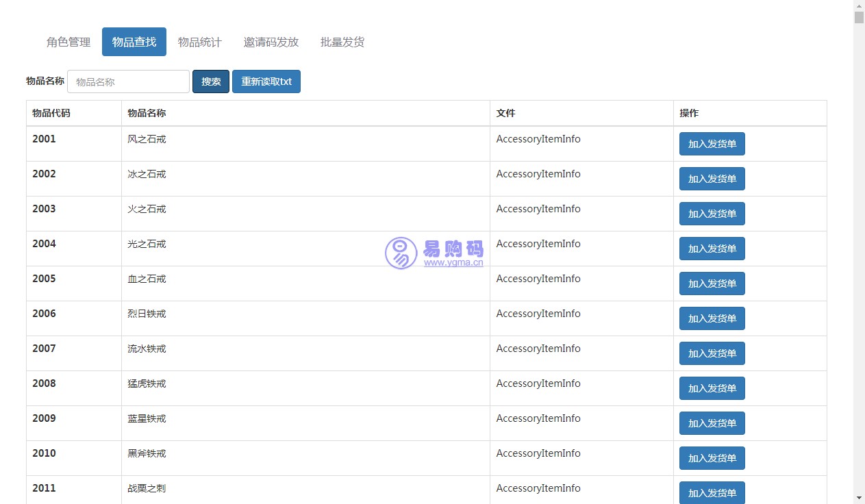Image resolution: width=865 pixels, height=504 pixels.
Task: Add item 2001 风之石戒 to shipping list
Action: [712, 144]
